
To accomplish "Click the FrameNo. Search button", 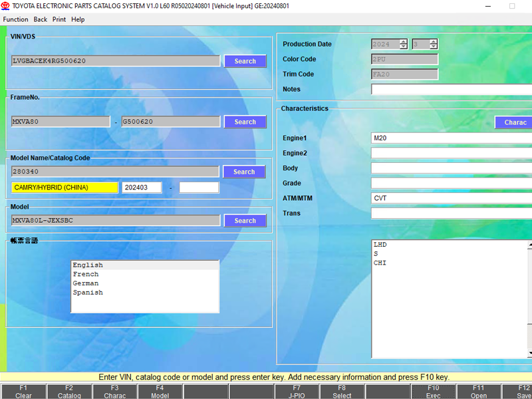I will (x=245, y=122).
